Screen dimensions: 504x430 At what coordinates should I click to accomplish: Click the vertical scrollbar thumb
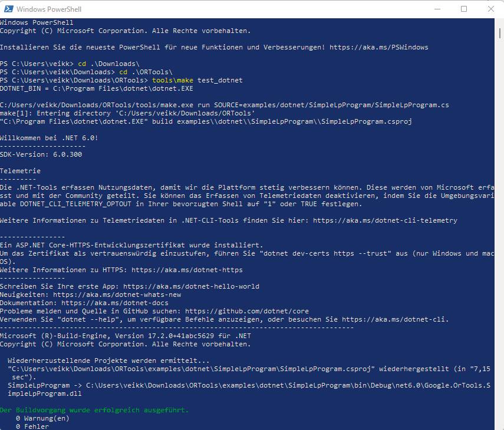(500, 33)
